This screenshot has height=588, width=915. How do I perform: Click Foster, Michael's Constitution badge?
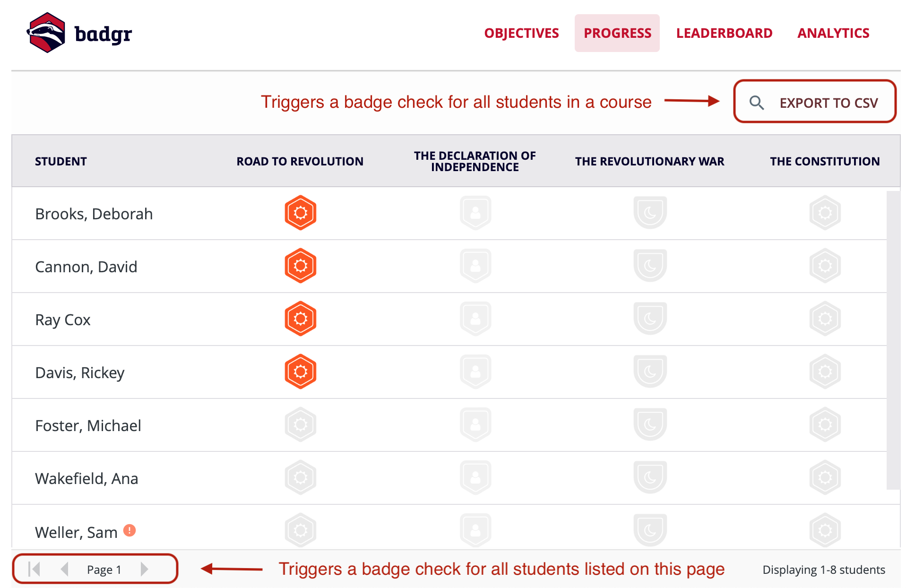(825, 424)
